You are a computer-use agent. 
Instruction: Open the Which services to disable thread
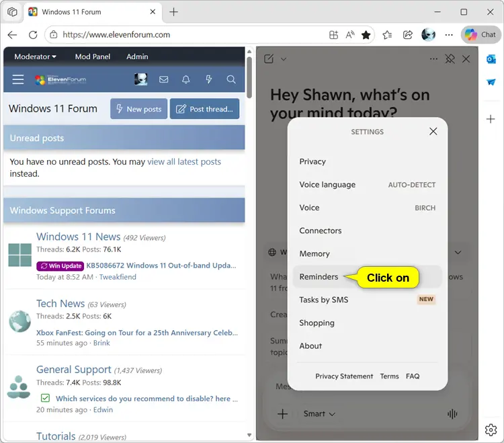coord(146,399)
